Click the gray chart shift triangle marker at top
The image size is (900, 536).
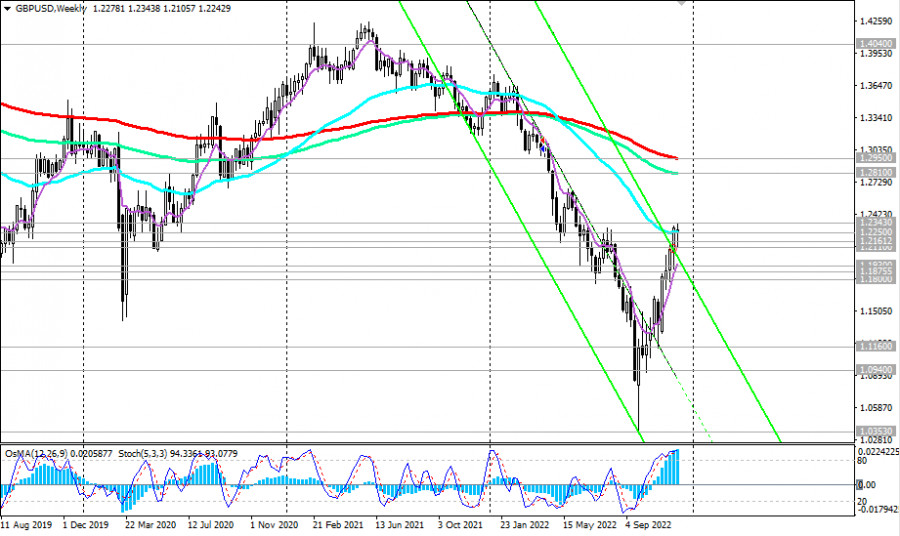tap(683, 3)
